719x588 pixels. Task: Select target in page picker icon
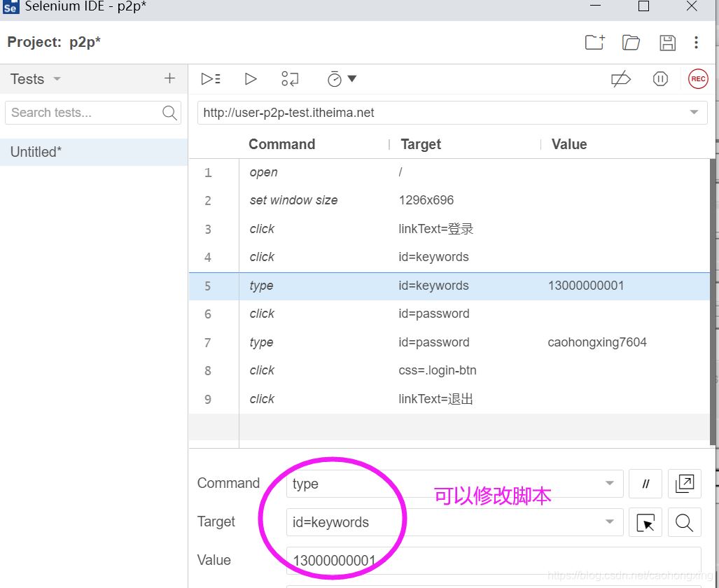coord(645,522)
